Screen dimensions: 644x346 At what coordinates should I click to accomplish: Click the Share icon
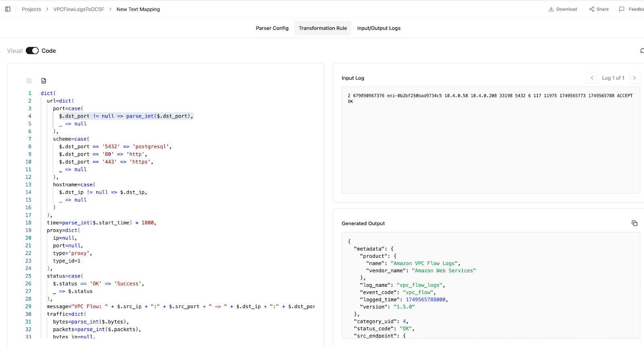[592, 9]
